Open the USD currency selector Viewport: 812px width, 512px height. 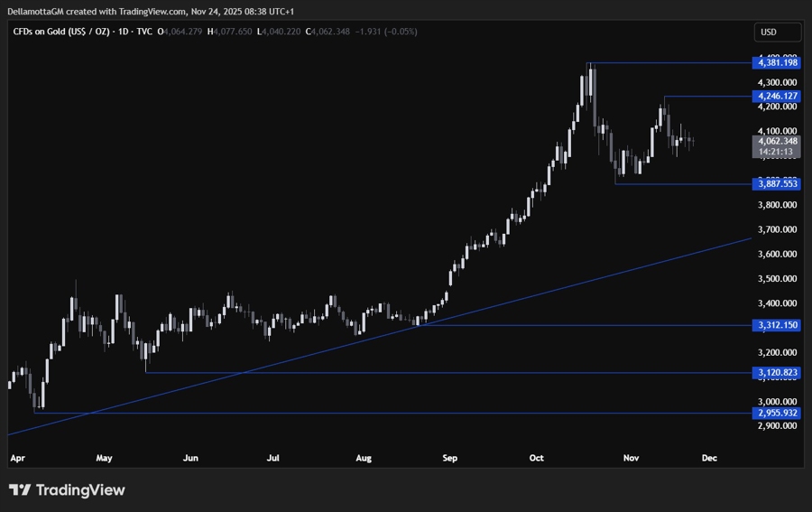tap(777, 32)
